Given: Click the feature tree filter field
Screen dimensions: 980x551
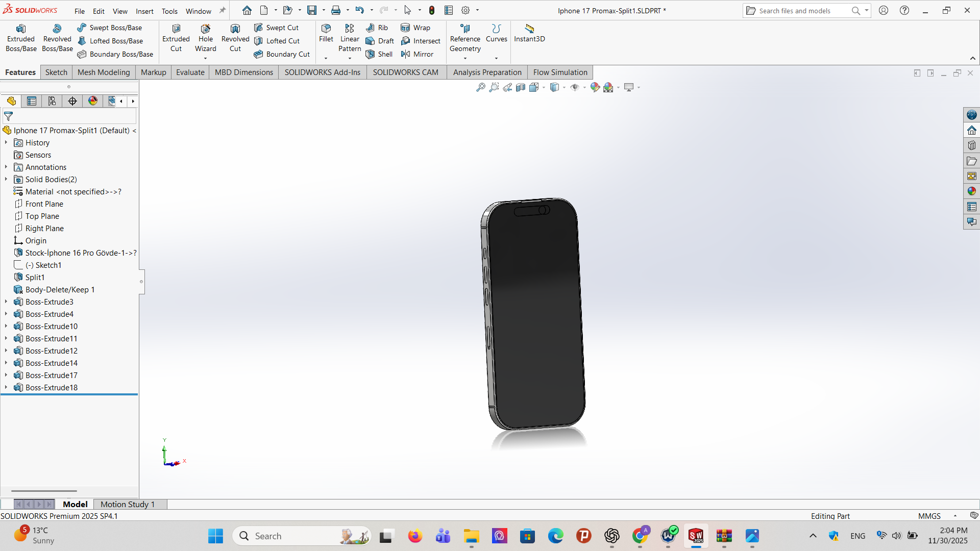Looking at the screenshot, I should click(x=70, y=116).
